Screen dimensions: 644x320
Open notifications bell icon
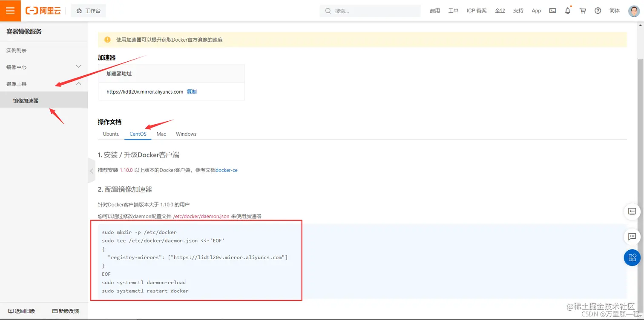click(x=568, y=11)
